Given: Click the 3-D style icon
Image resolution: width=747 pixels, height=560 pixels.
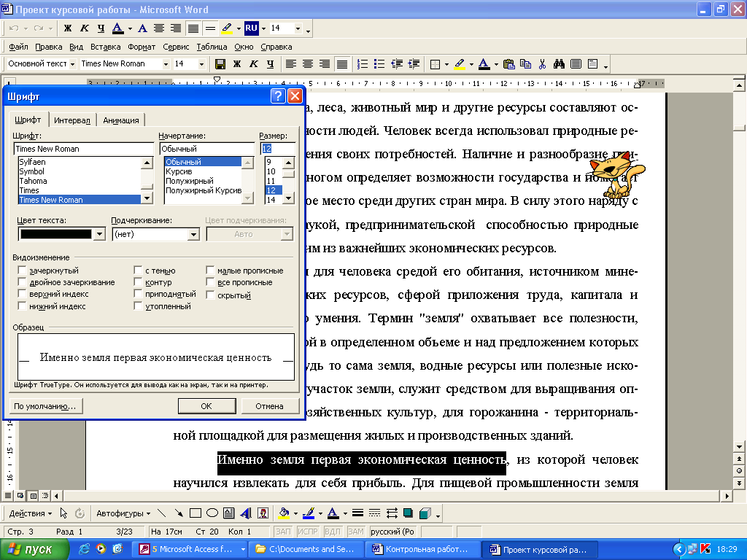Looking at the screenshot, I should click(425, 513).
